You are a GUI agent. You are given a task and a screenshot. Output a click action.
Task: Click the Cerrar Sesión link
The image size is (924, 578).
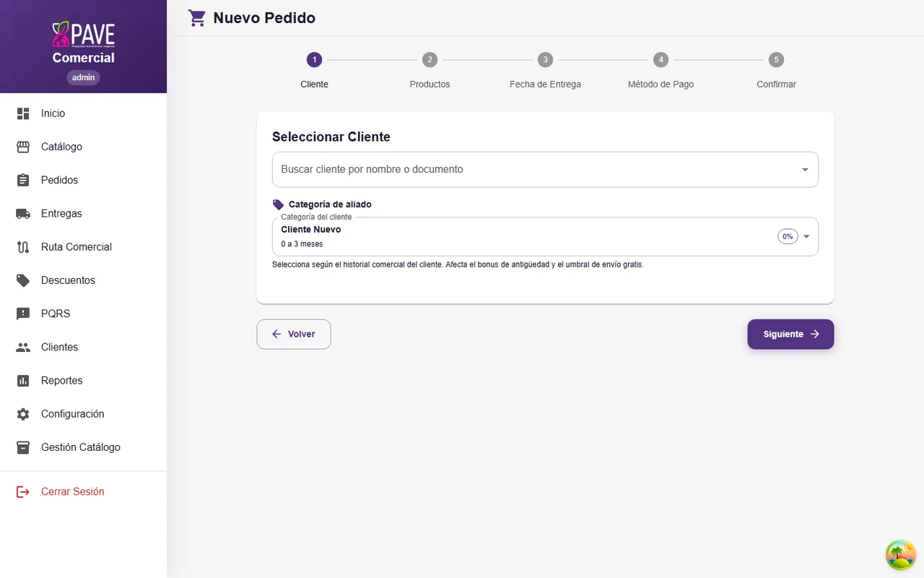(83, 492)
